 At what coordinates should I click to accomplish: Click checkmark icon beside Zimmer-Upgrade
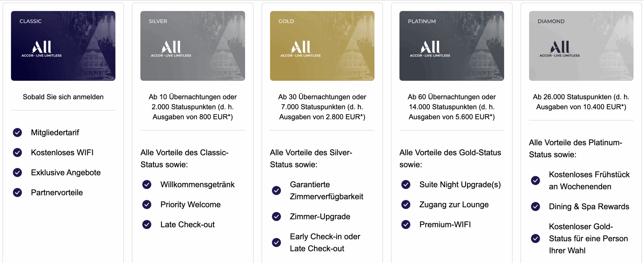276,216
